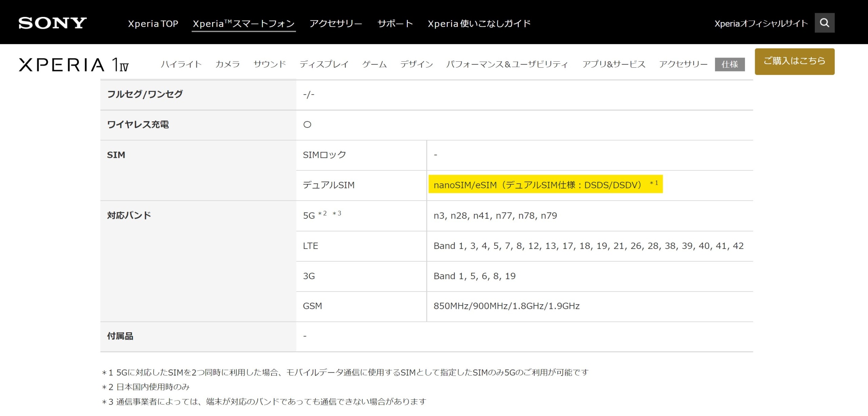The height and width of the screenshot is (416, 868).
Task: Select ワイヤレス充電 row label
Action: [138, 125]
